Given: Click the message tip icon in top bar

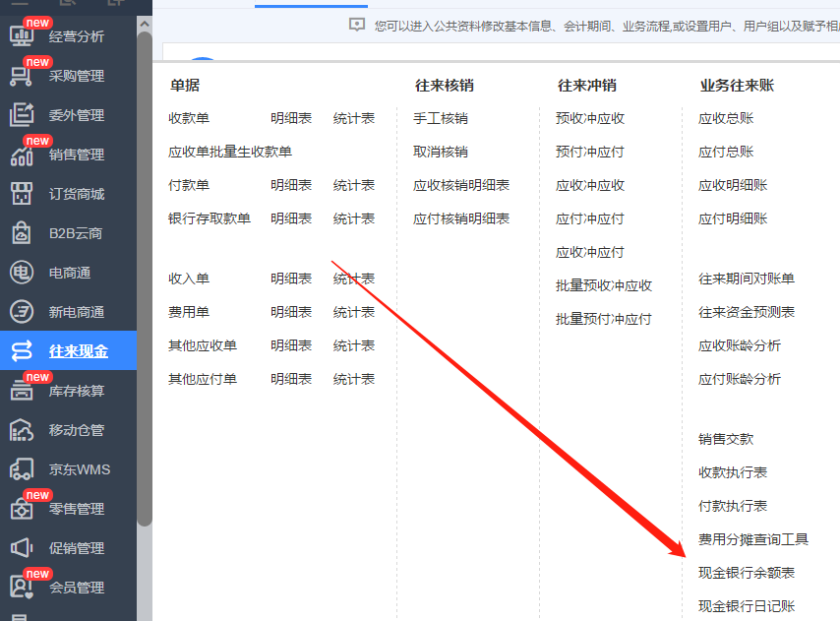Looking at the screenshot, I should click(x=357, y=25).
